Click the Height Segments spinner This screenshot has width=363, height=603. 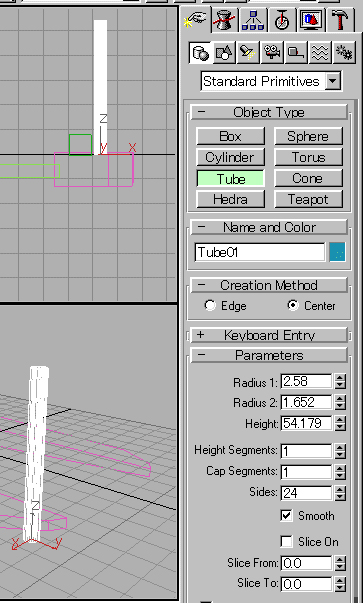point(340,451)
